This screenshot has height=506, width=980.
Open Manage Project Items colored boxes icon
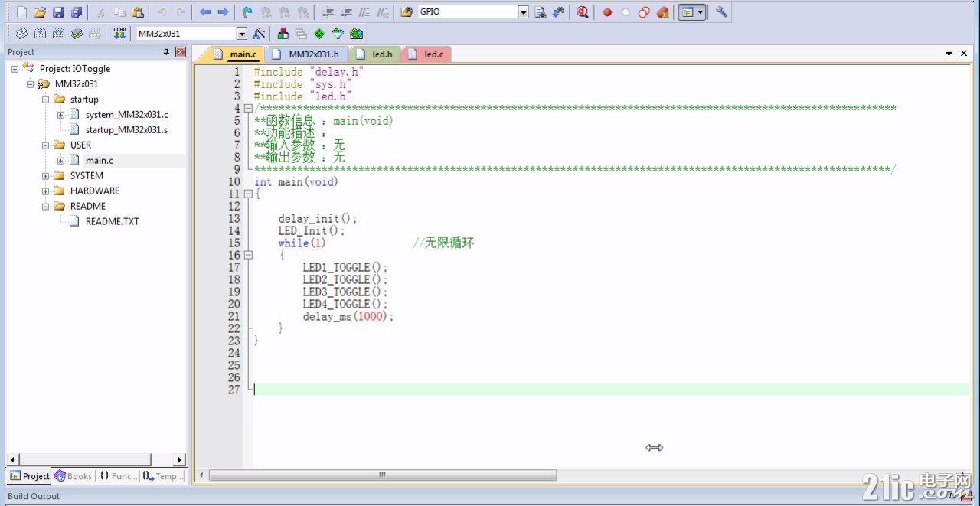click(283, 34)
